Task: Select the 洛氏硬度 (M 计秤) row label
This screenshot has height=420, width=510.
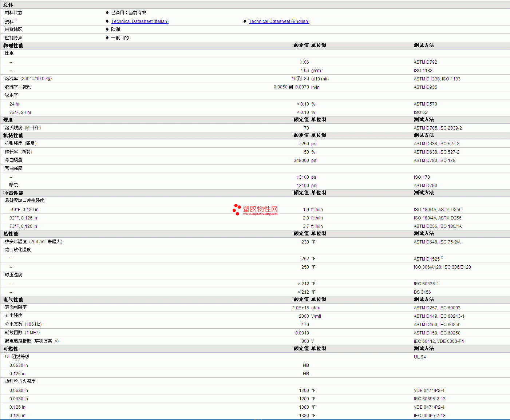Action: click(23, 128)
